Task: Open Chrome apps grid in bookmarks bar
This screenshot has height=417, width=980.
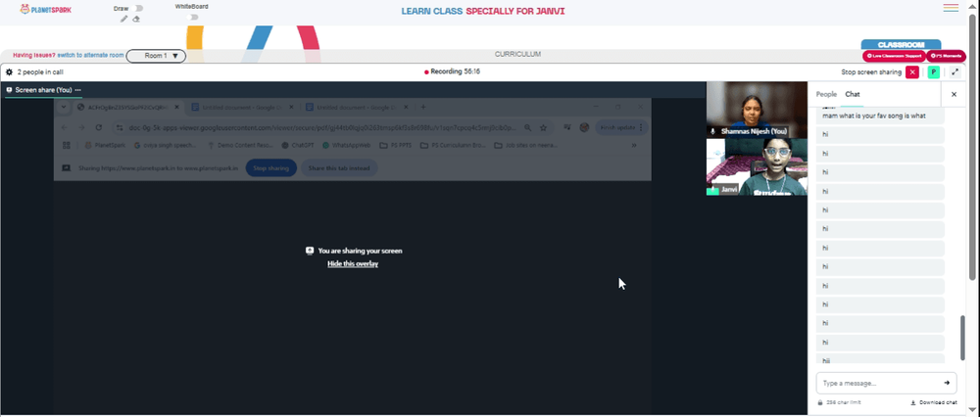Action: pyautogui.click(x=67, y=146)
